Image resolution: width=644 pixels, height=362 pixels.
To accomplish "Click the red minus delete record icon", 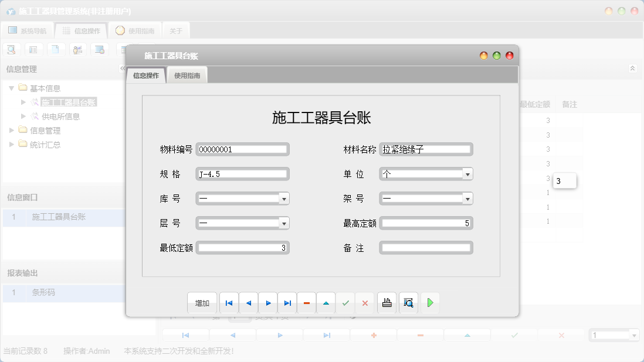I will click(x=306, y=303).
